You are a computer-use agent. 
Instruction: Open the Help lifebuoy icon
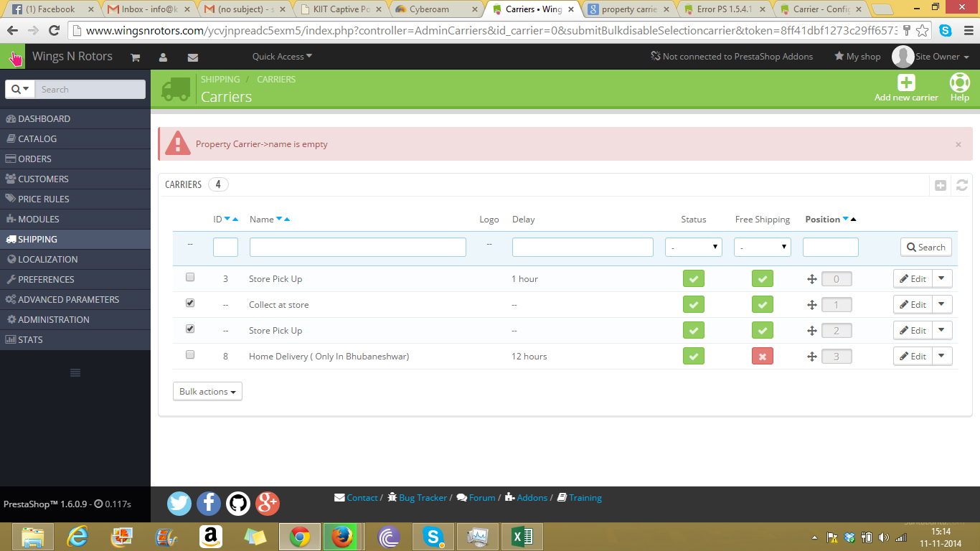click(959, 83)
